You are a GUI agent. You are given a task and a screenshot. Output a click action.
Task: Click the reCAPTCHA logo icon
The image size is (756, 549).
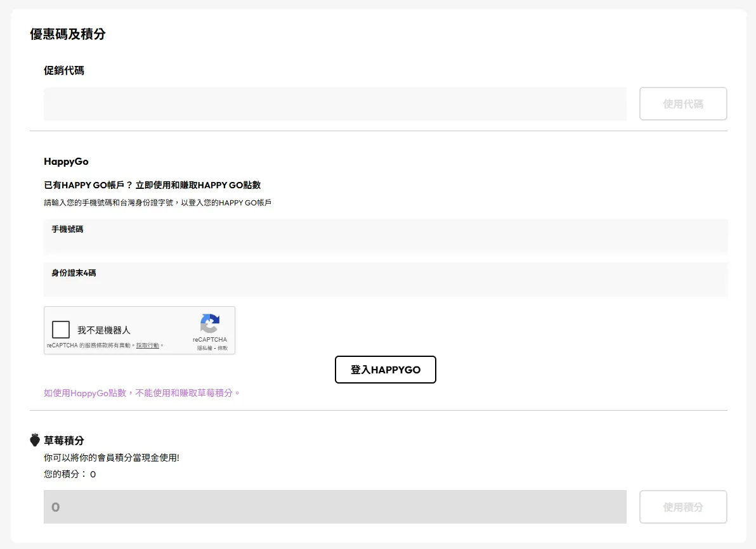click(210, 323)
